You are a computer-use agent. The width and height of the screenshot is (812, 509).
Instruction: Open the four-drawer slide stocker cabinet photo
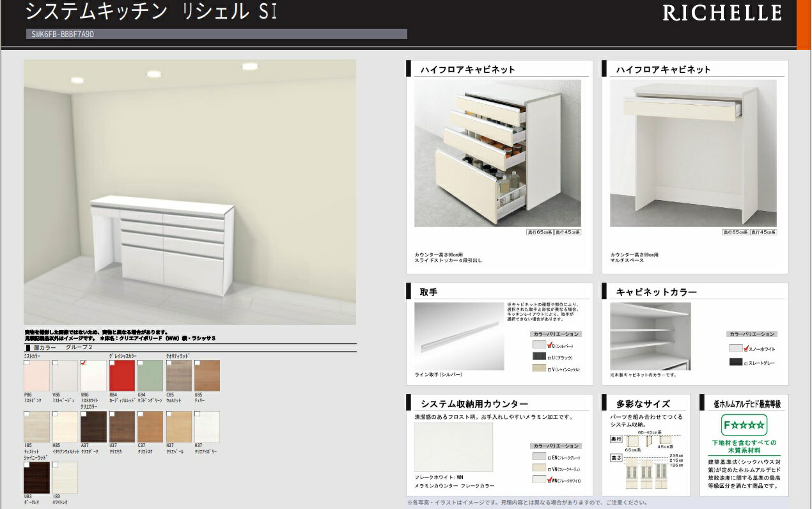[x=497, y=153]
